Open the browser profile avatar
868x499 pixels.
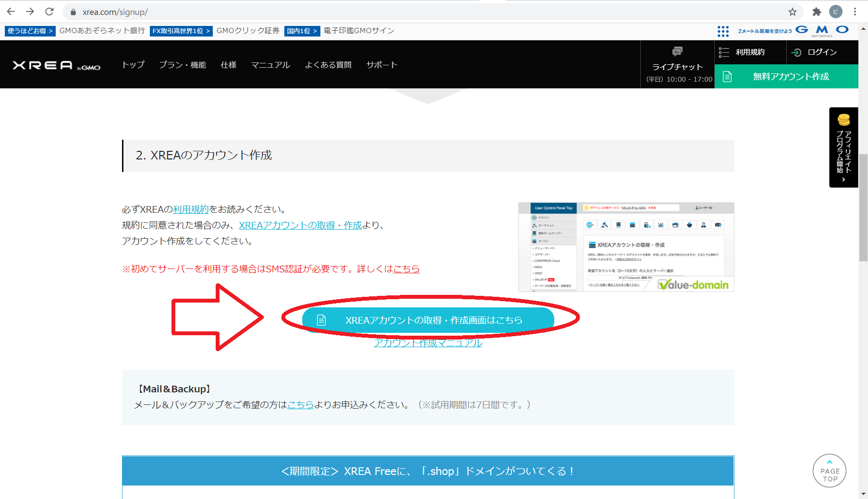point(836,12)
